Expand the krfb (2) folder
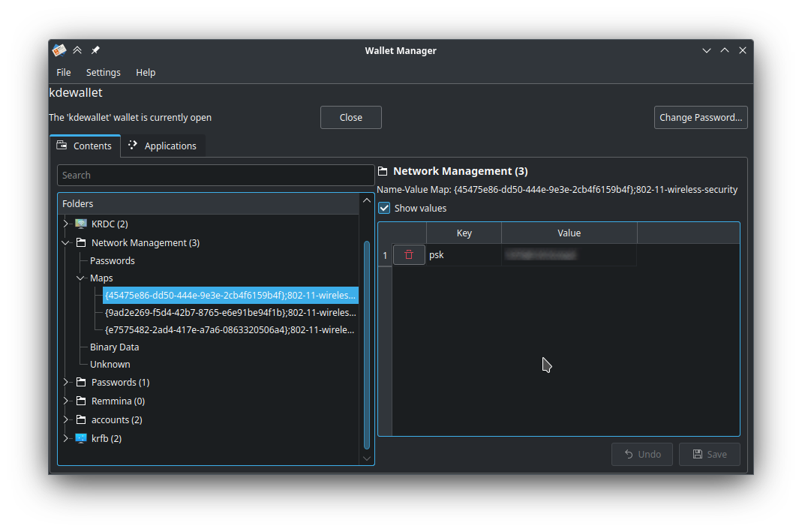Viewport: 802px width, 532px height. [65, 438]
